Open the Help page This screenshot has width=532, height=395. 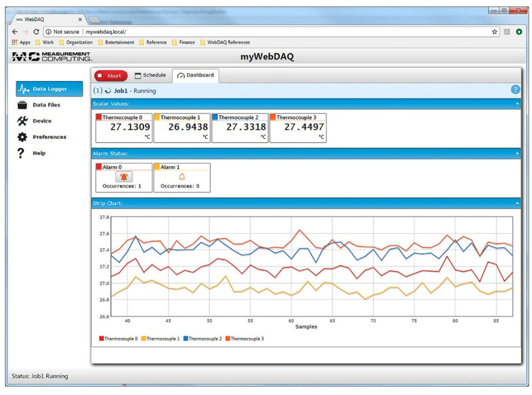click(31, 153)
